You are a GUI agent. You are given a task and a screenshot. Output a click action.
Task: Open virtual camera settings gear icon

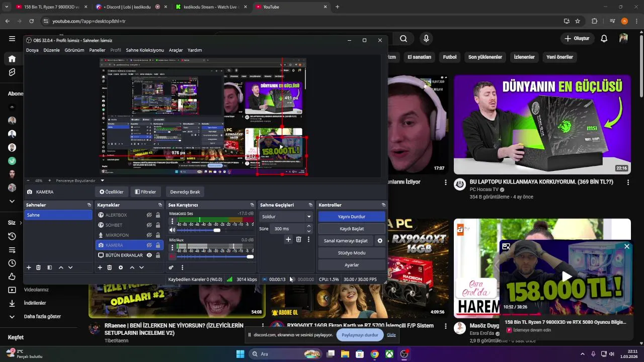pyautogui.click(x=380, y=241)
